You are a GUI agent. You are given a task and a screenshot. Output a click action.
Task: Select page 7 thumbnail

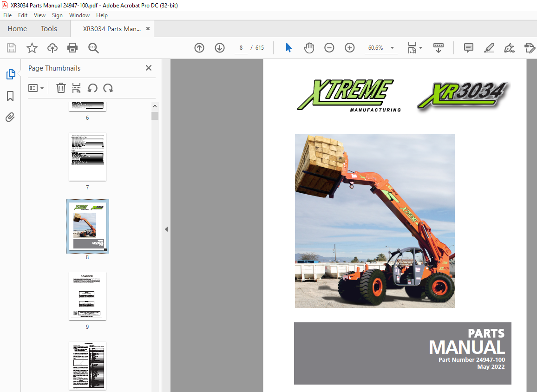87,157
